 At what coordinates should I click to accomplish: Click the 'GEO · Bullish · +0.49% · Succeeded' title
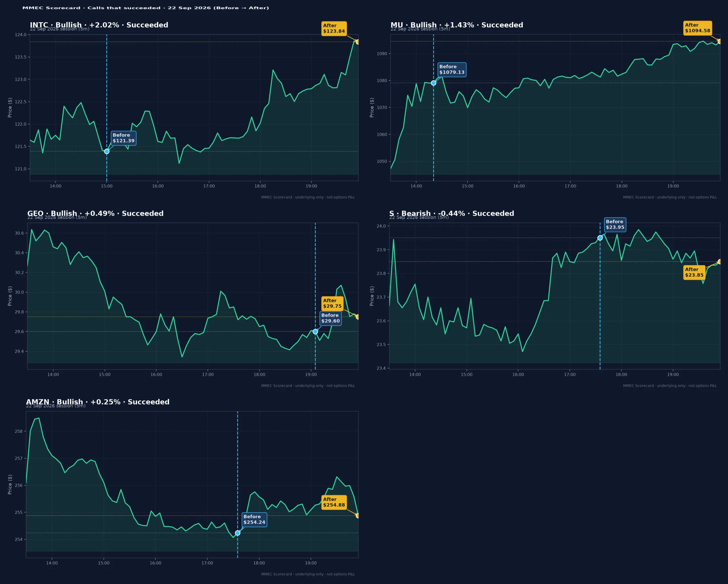tap(96, 213)
